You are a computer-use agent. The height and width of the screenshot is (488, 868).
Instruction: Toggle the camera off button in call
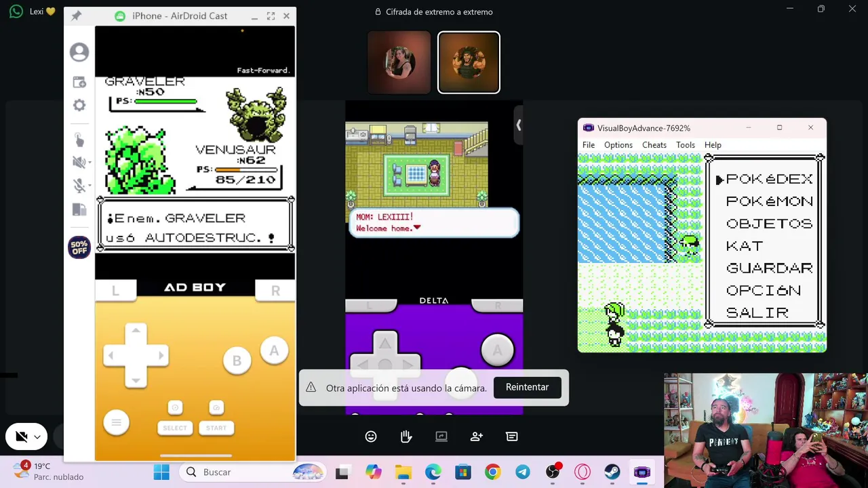[x=22, y=437]
